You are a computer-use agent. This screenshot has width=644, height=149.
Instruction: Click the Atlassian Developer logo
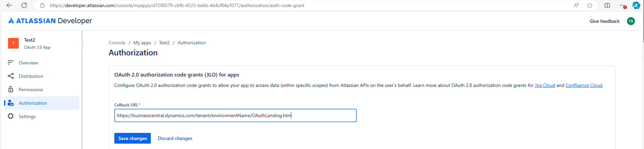(x=50, y=21)
